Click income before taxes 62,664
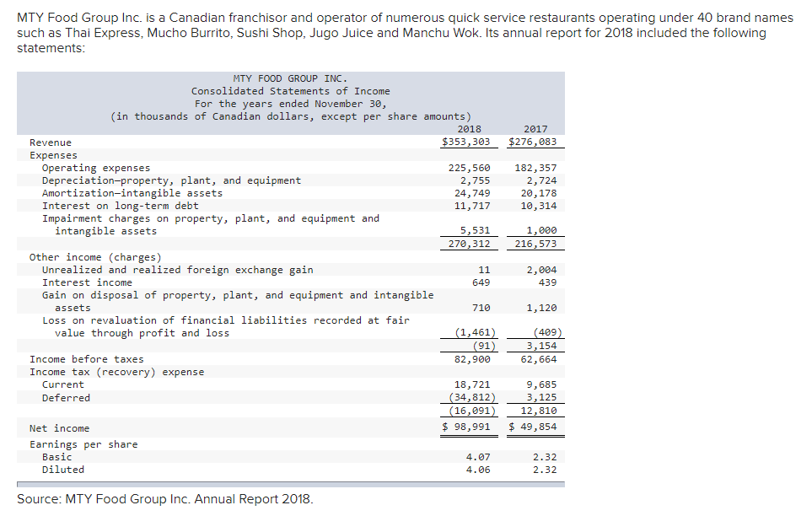The width and height of the screenshot is (812, 532). tap(539, 359)
